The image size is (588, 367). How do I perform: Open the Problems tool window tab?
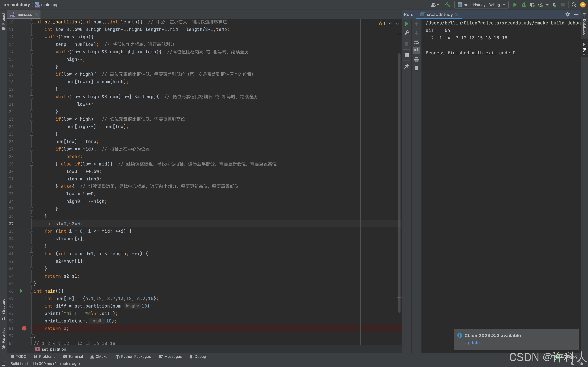44,356
